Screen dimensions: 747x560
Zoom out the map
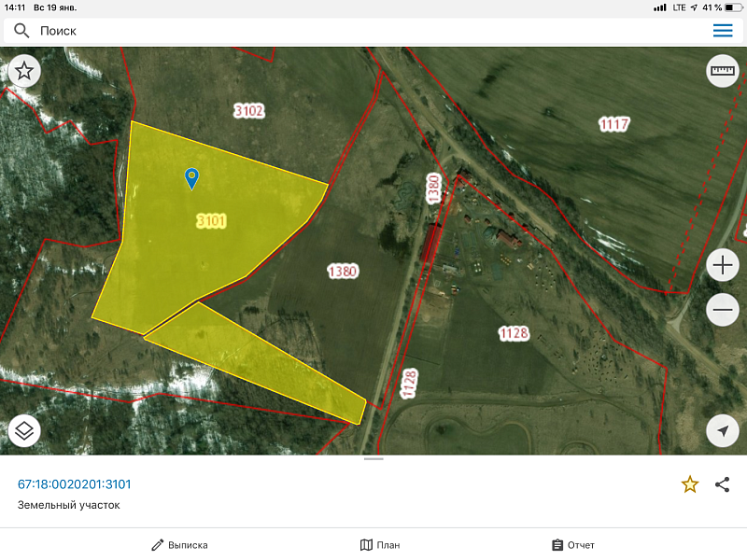click(x=723, y=310)
